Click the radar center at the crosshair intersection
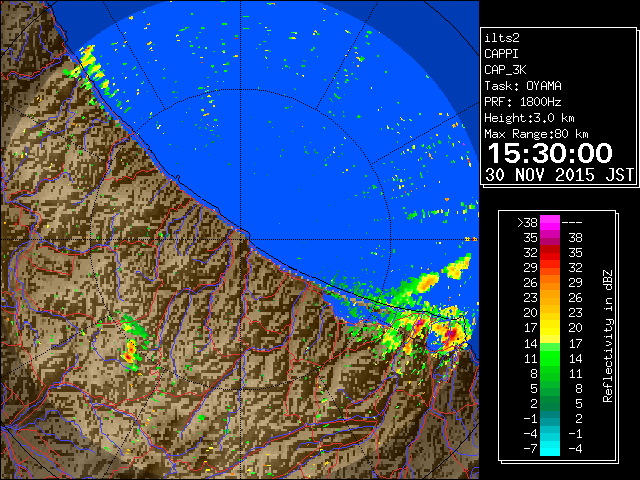Viewport: 640px width, 480px height. (240, 239)
